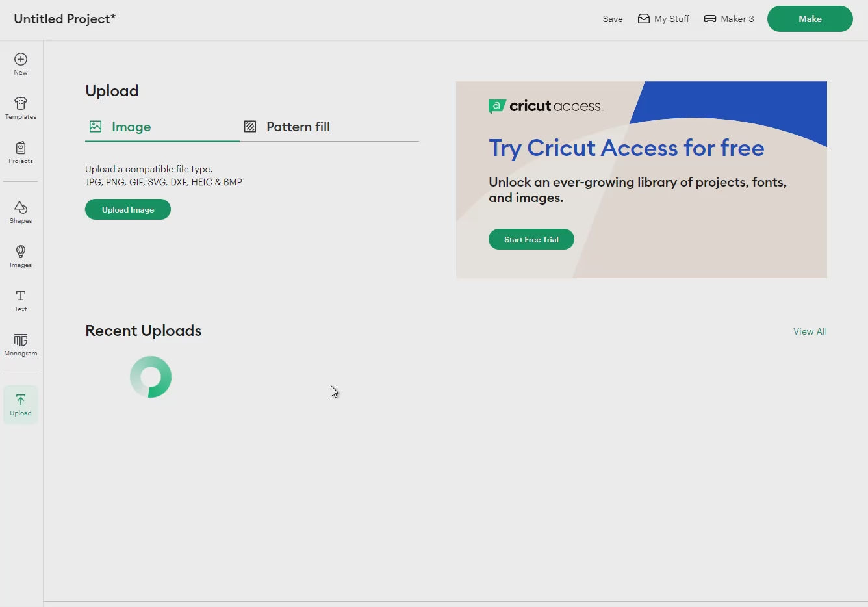Open Templates from the sidebar
868x607 pixels.
click(21, 109)
